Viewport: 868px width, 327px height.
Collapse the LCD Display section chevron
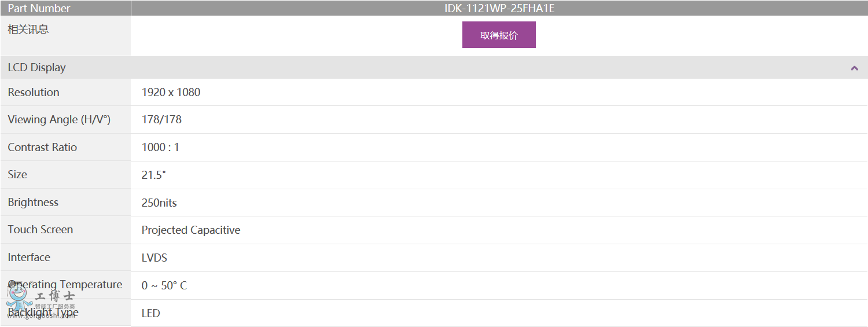pyautogui.click(x=854, y=68)
